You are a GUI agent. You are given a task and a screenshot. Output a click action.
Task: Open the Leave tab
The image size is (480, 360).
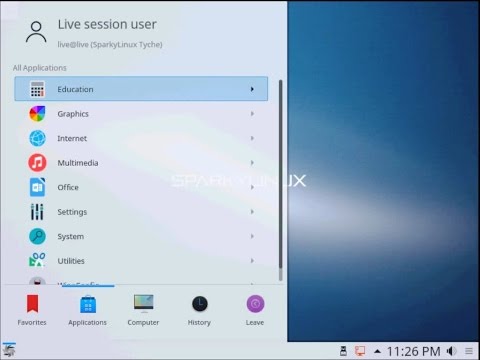coord(255,310)
